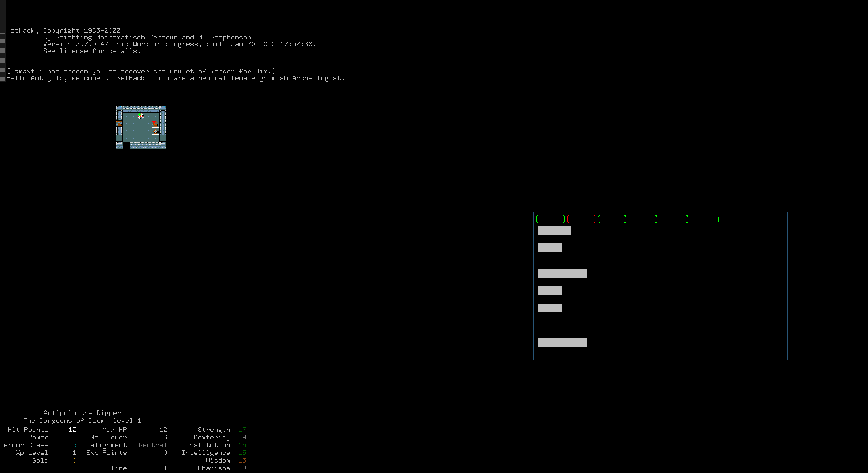Click the doorway gap in the bottom wall
The width and height of the screenshot is (868, 473).
(127, 145)
